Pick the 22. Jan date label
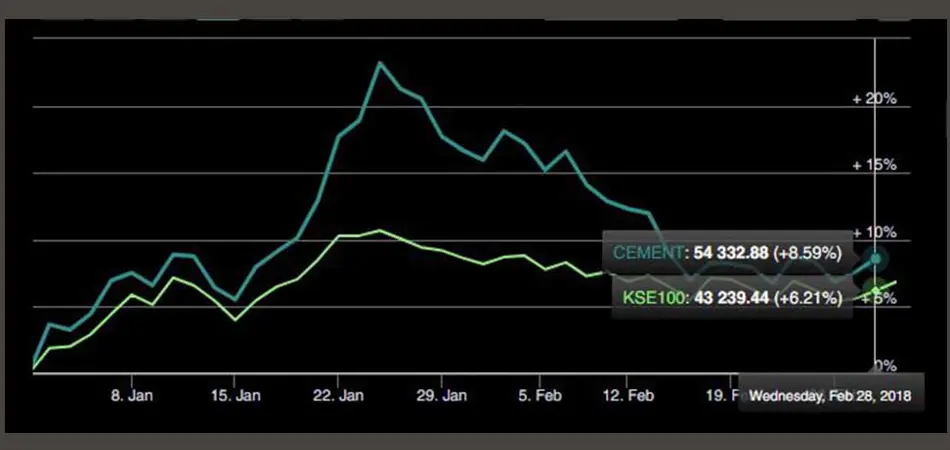 click(337, 396)
